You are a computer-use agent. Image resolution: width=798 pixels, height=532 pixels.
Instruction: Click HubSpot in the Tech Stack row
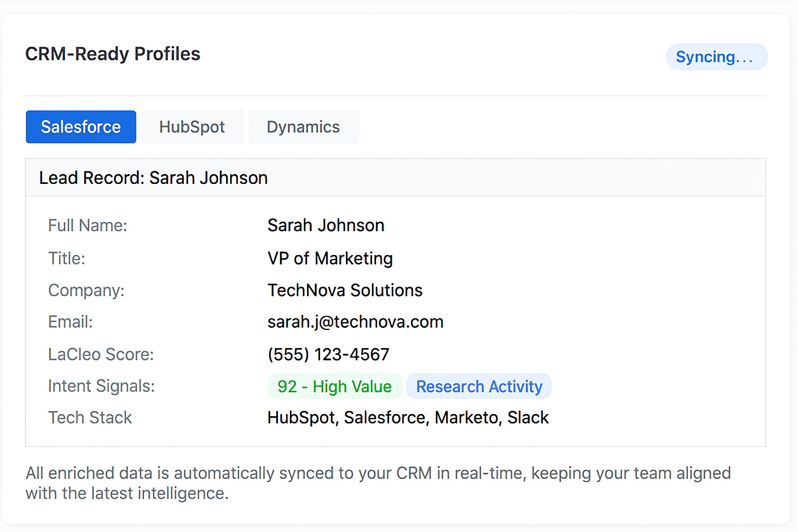pyautogui.click(x=301, y=417)
